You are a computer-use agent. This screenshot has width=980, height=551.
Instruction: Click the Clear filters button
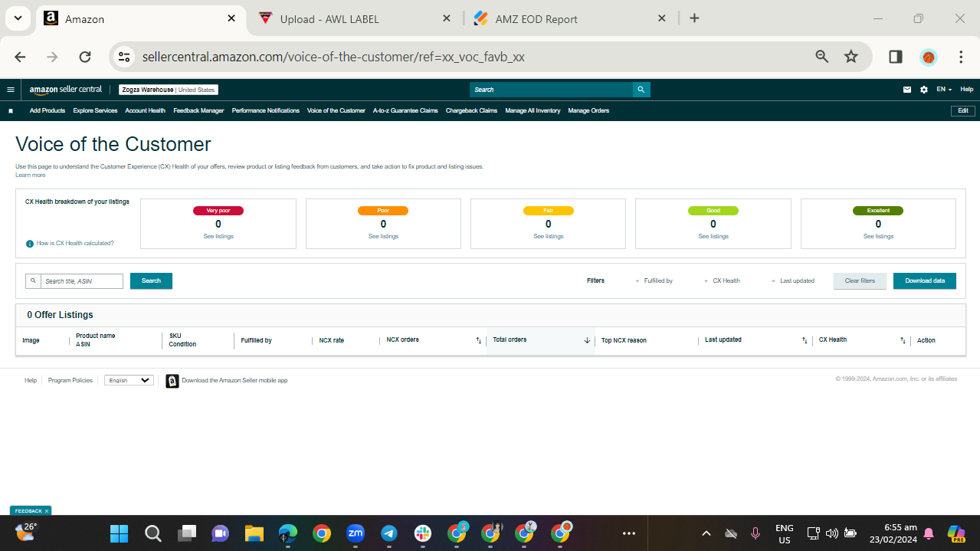860,281
